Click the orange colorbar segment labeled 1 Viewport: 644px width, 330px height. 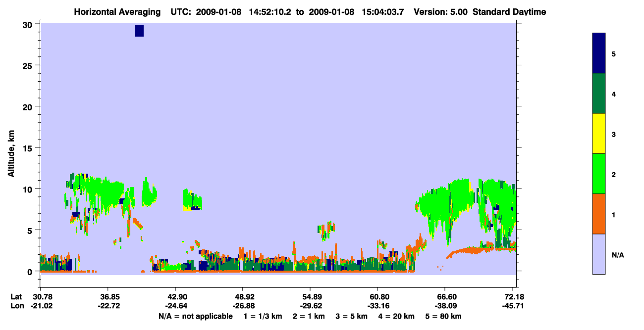pos(599,214)
